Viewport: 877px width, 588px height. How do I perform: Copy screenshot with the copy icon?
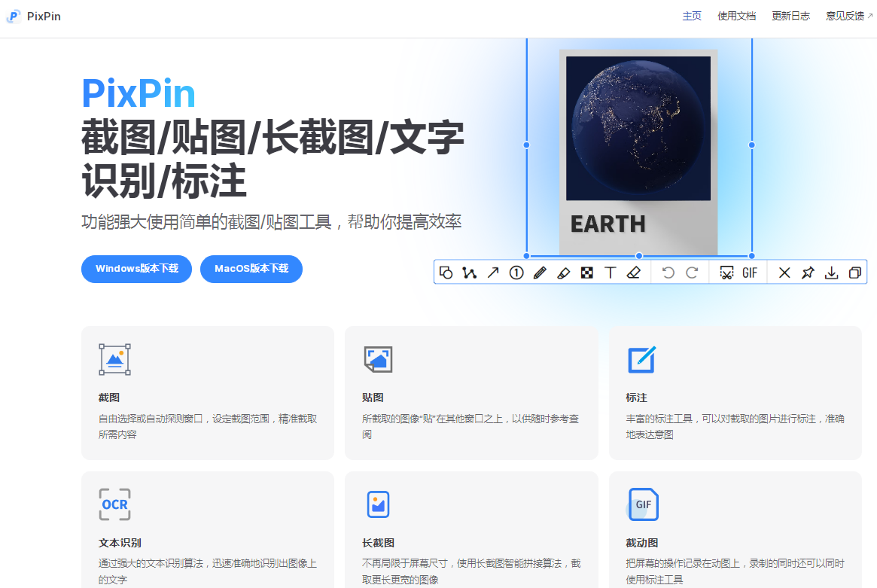(854, 273)
